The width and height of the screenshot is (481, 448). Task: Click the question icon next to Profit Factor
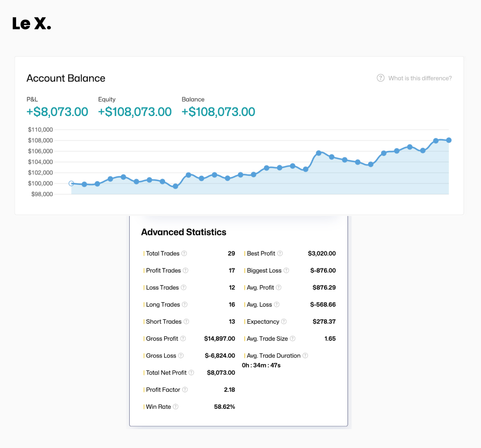tap(185, 390)
